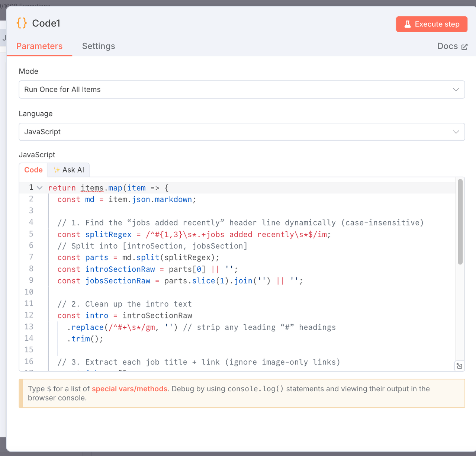Click the Ask AI sparkle icon
This screenshot has height=456, width=476.
point(57,170)
